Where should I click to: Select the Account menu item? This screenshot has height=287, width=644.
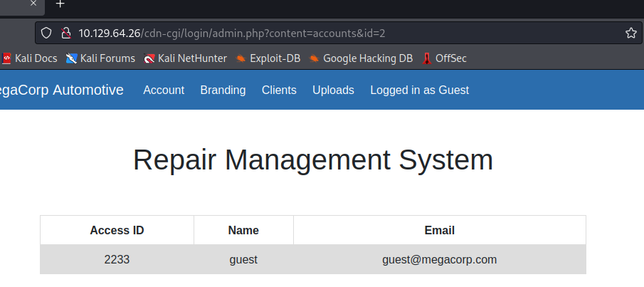pos(164,90)
